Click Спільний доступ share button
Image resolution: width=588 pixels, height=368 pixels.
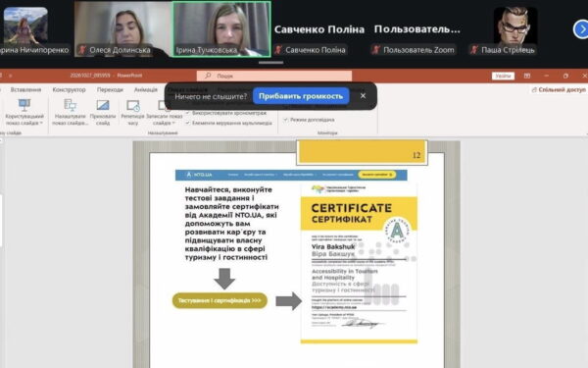click(x=559, y=89)
